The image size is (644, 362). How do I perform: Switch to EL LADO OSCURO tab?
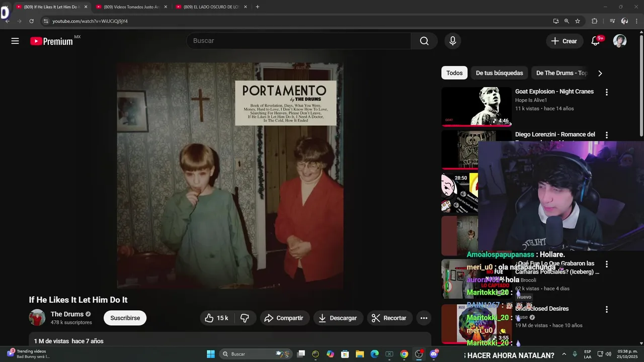point(211,7)
